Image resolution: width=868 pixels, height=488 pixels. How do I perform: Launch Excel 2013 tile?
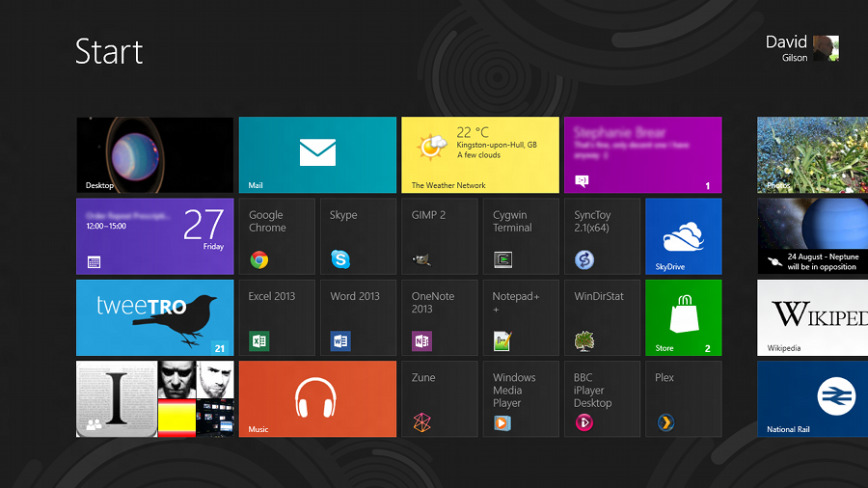277,317
